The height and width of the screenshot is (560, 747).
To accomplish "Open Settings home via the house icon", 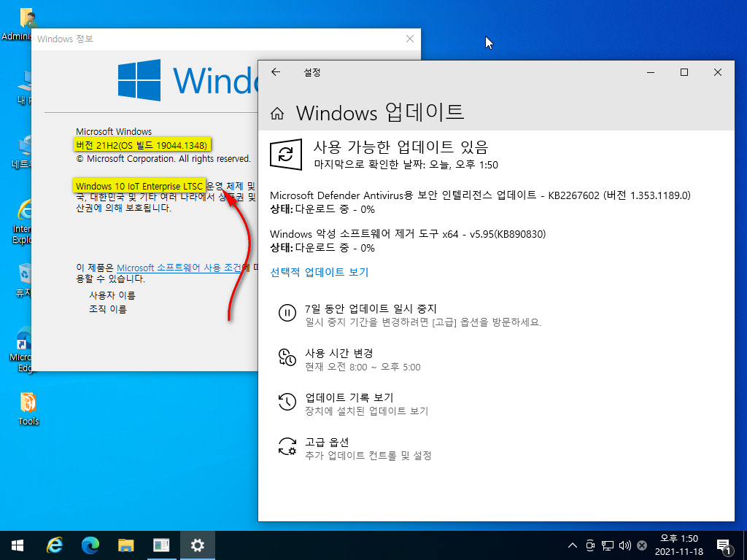I will point(276,113).
